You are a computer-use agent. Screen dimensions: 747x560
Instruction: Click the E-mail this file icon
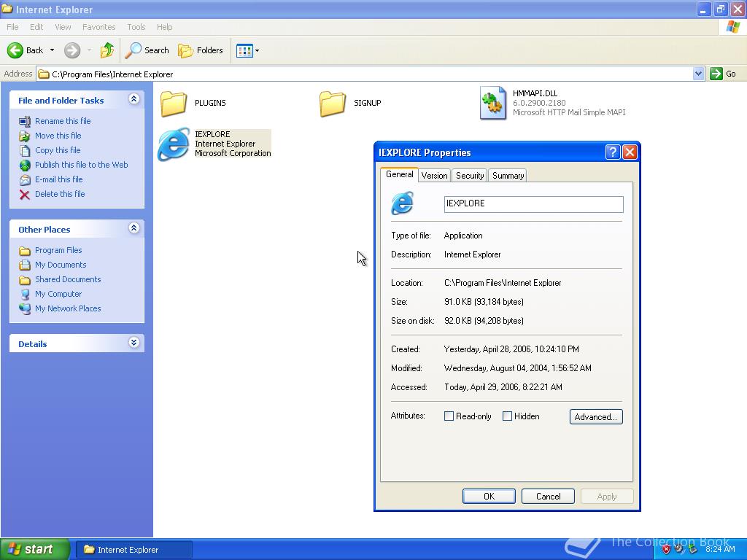pos(25,180)
